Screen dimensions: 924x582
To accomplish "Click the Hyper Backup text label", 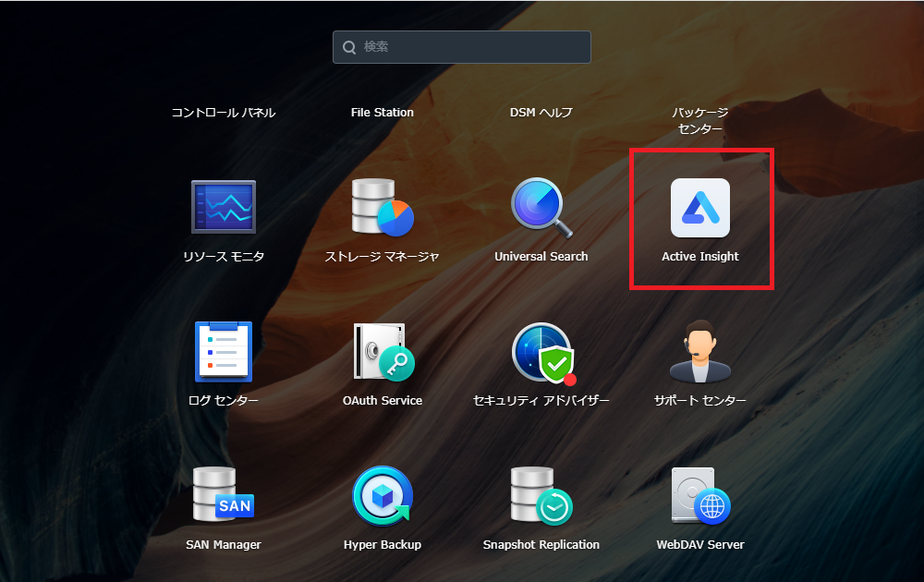I will point(383,545).
